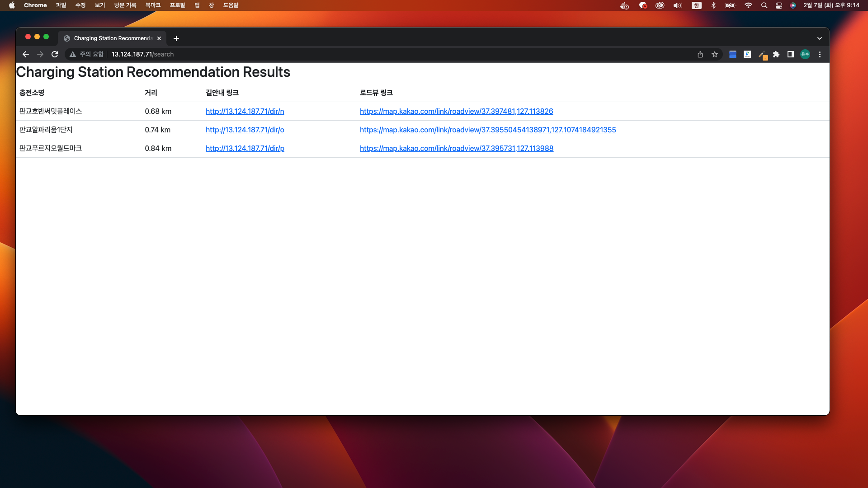The height and width of the screenshot is (488, 868).
Task: Click the share page icon
Action: click(700, 54)
